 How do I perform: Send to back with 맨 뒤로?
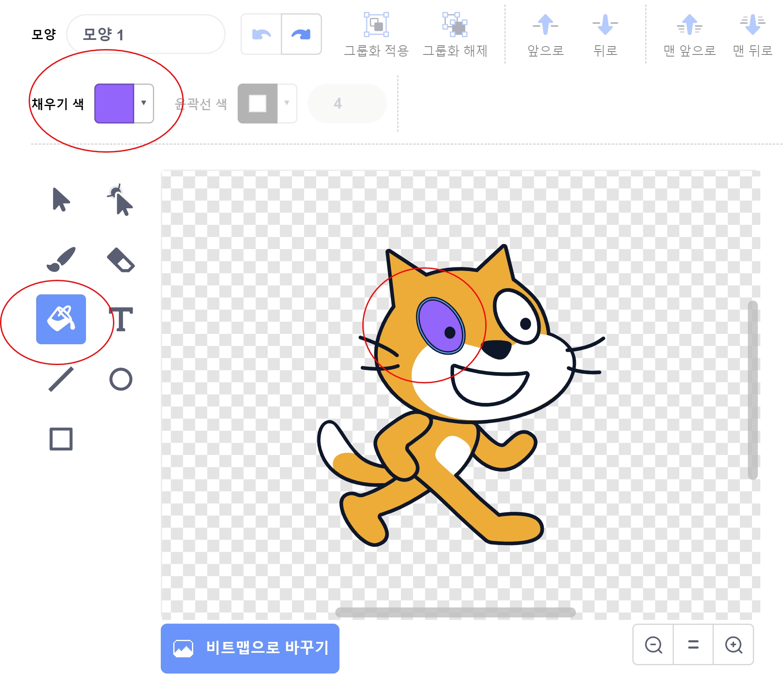(752, 35)
